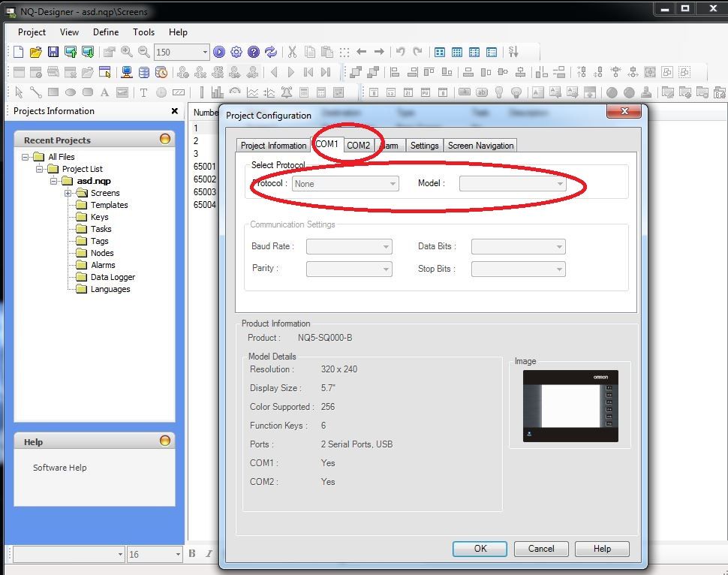
Task: Select the serif letter A text tool
Action: tap(105, 92)
